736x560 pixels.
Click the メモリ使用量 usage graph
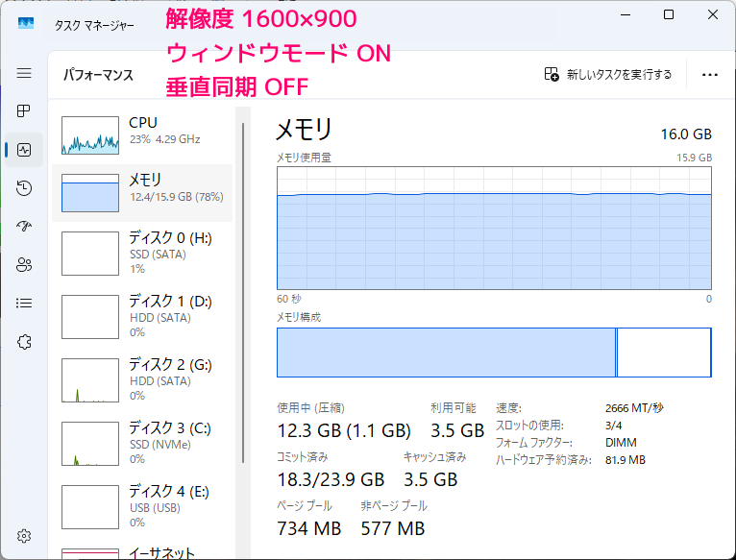(x=494, y=229)
